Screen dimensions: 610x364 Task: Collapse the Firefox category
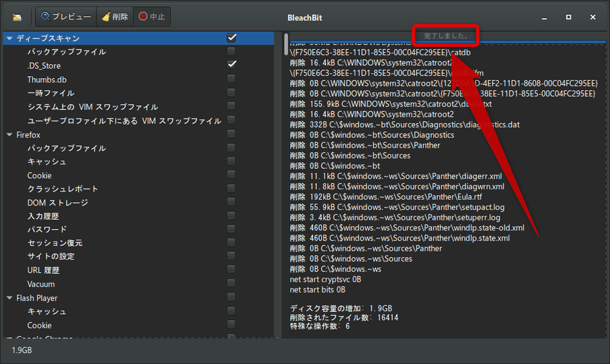pyautogui.click(x=9, y=135)
